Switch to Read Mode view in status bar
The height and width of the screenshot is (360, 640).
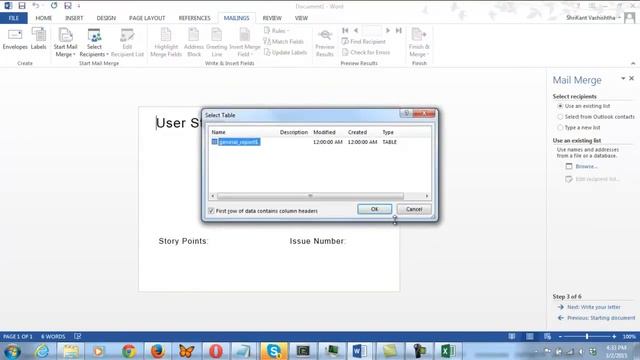[511, 337]
